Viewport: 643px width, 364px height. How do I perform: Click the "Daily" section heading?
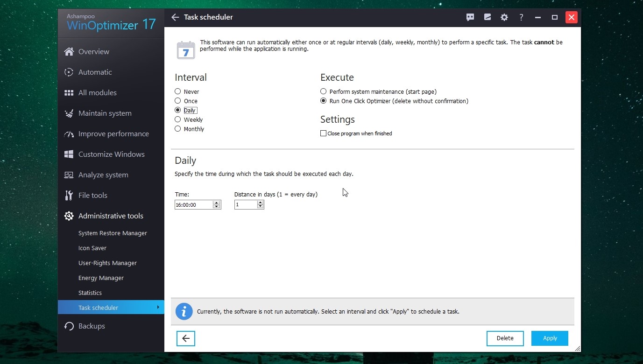[x=185, y=161]
